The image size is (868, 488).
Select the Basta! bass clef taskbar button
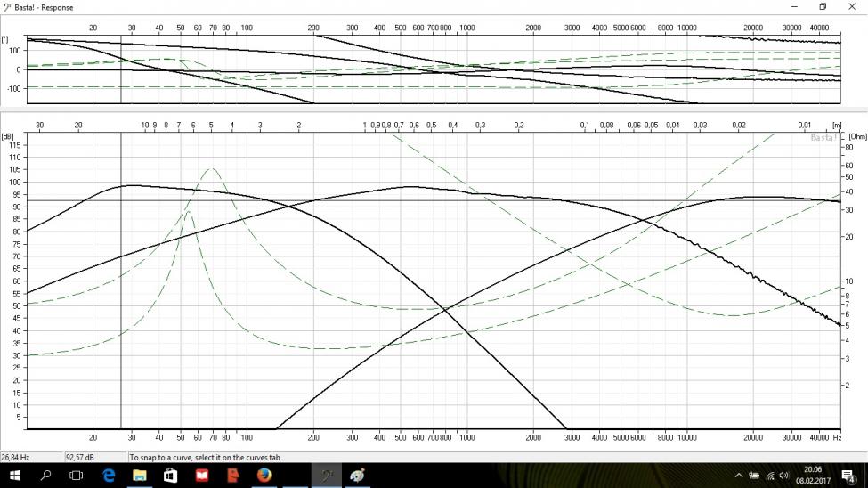coord(327,476)
